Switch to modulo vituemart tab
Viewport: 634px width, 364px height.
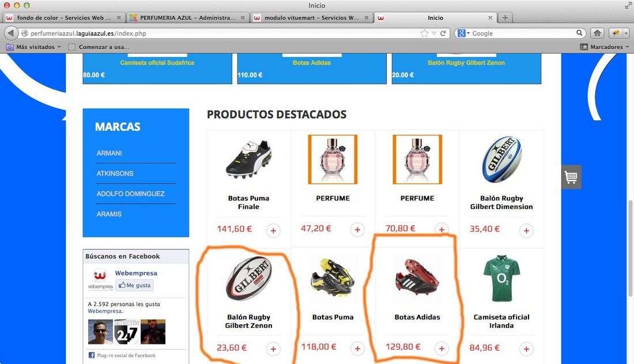tap(311, 18)
